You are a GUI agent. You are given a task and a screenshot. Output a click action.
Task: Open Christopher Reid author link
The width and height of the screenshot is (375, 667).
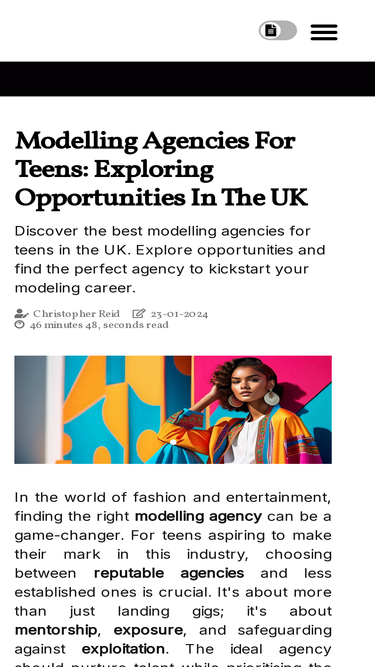point(77,314)
